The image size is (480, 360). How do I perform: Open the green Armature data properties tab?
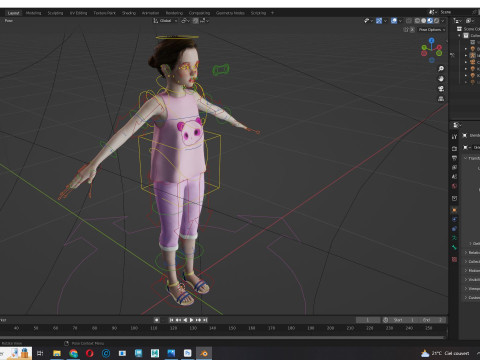(454, 238)
